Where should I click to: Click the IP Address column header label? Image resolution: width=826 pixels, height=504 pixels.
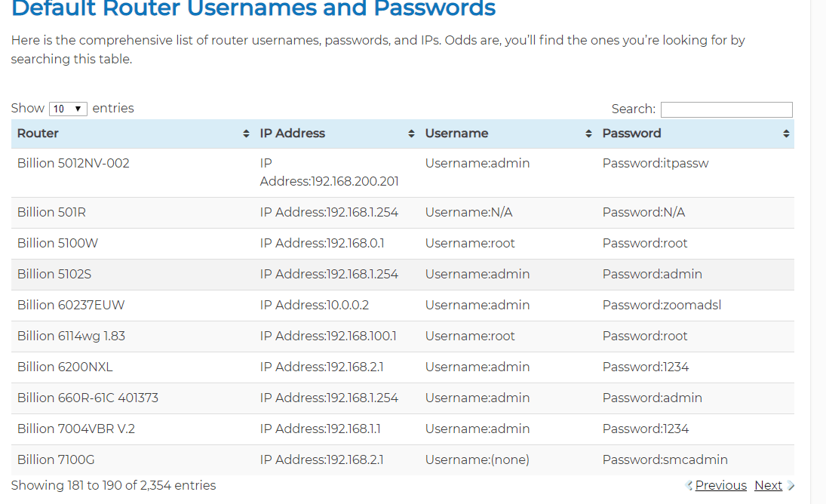pos(293,134)
